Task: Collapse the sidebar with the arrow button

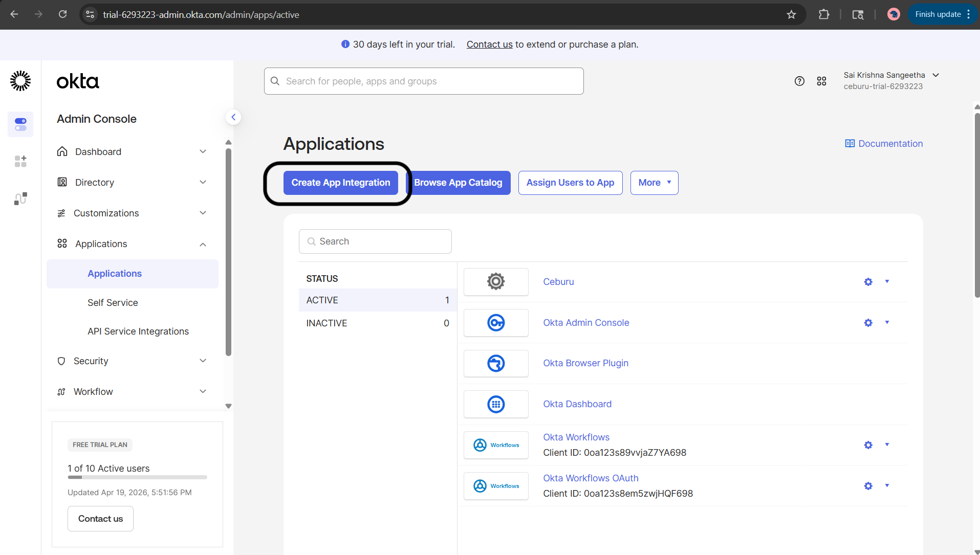Action: [x=233, y=117]
